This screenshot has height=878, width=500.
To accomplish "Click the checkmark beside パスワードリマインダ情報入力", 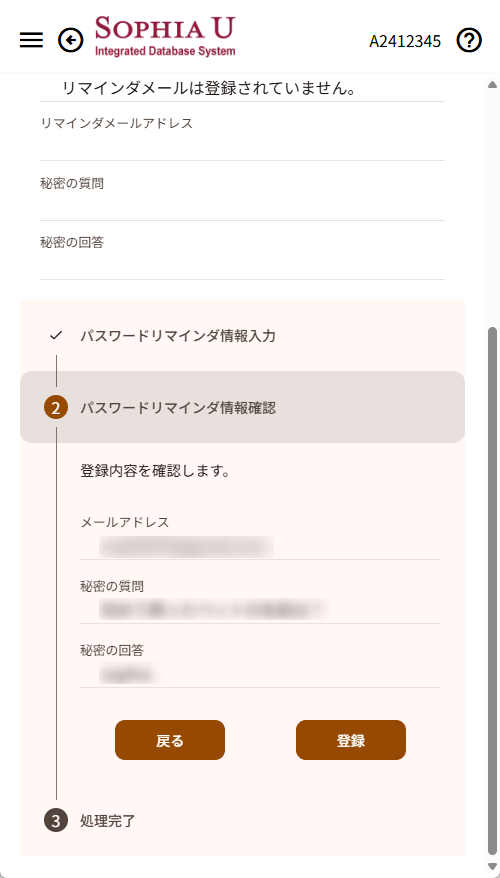I will (x=55, y=336).
